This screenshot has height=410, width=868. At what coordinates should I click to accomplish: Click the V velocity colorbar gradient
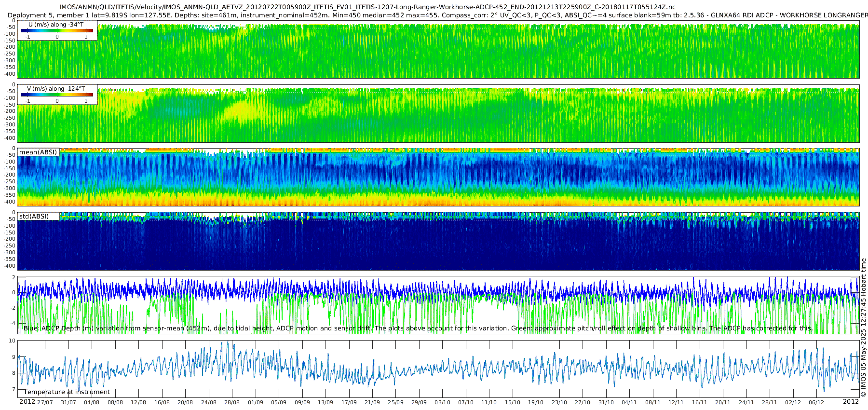pos(57,95)
